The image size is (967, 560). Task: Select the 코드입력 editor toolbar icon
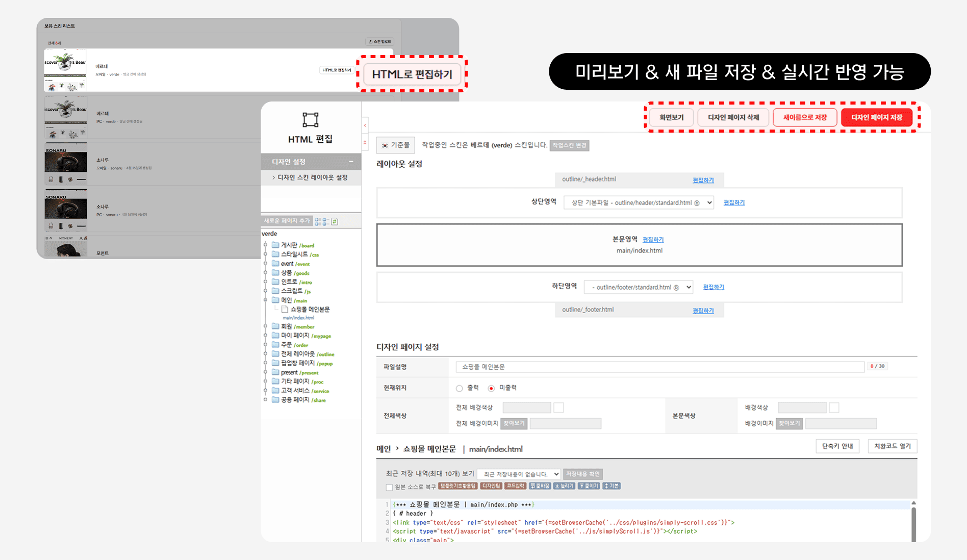[515, 486]
